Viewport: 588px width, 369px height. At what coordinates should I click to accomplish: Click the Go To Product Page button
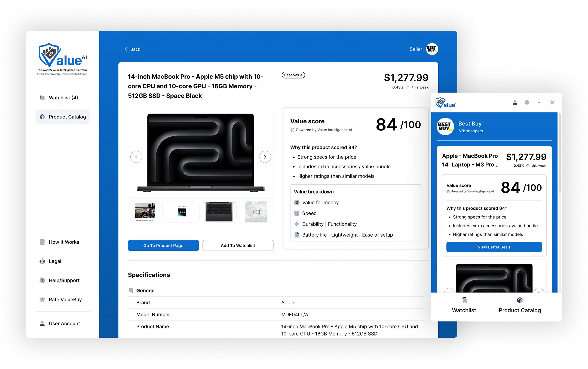click(x=163, y=245)
